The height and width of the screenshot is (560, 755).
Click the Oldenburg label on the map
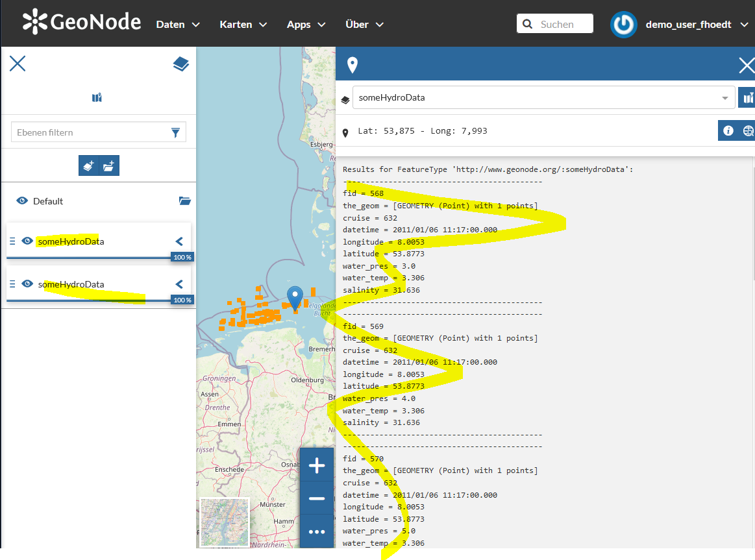pyautogui.click(x=307, y=380)
